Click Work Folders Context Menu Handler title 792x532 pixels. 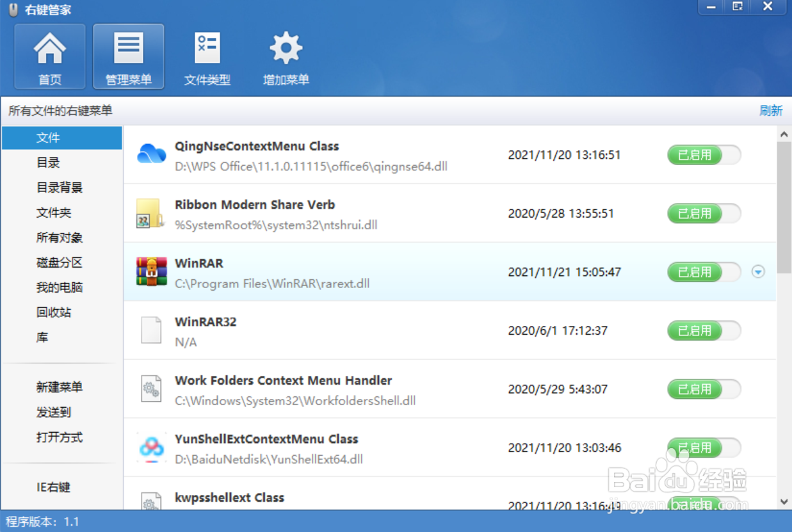pos(283,380)
